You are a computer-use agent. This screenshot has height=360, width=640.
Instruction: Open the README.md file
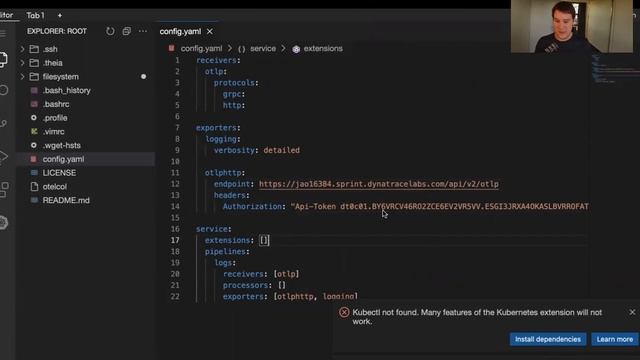[x=66, y=200]
